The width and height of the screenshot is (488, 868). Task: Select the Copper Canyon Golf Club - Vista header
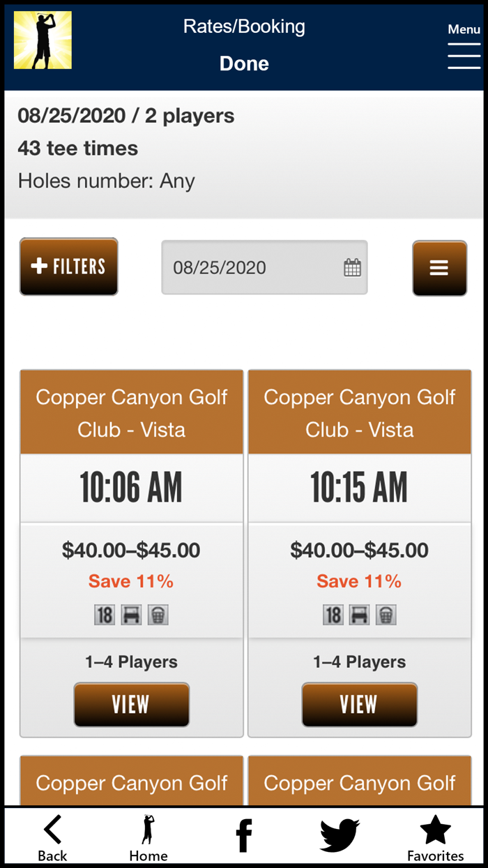[x=131, y=412]
